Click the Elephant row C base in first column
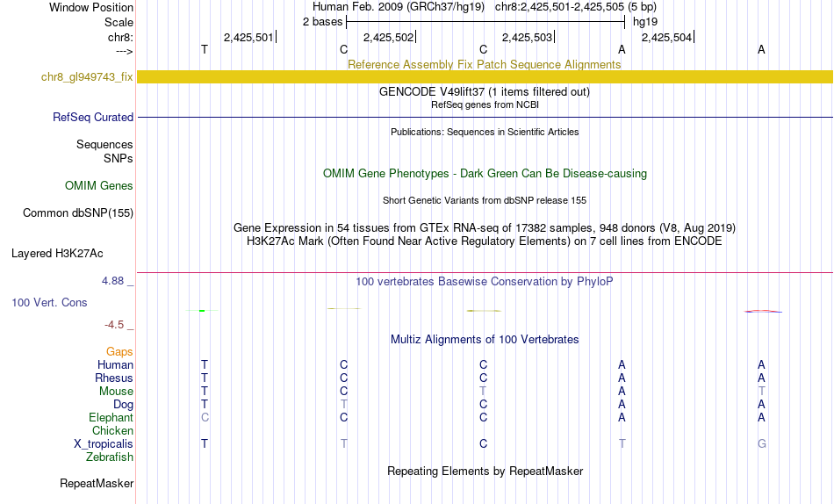 point(205,417)
